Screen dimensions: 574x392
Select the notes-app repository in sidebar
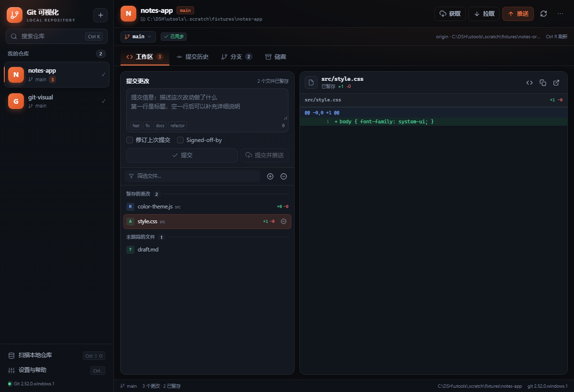[x=56, y=75]
